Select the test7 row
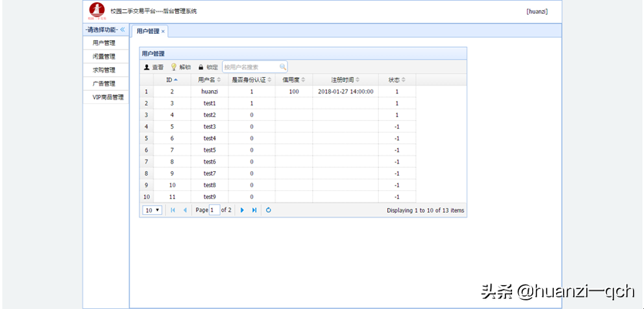 tap(278, 173)
